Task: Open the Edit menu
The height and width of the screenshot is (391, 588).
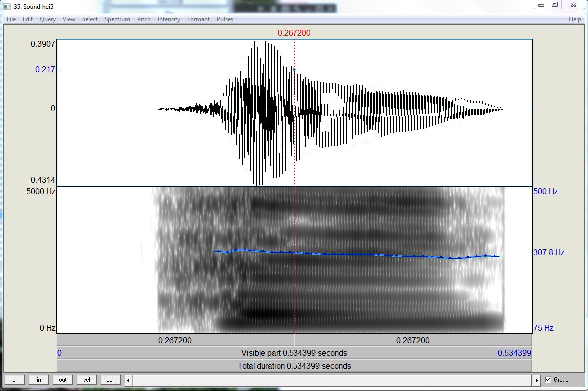Action: pos(28,19)
